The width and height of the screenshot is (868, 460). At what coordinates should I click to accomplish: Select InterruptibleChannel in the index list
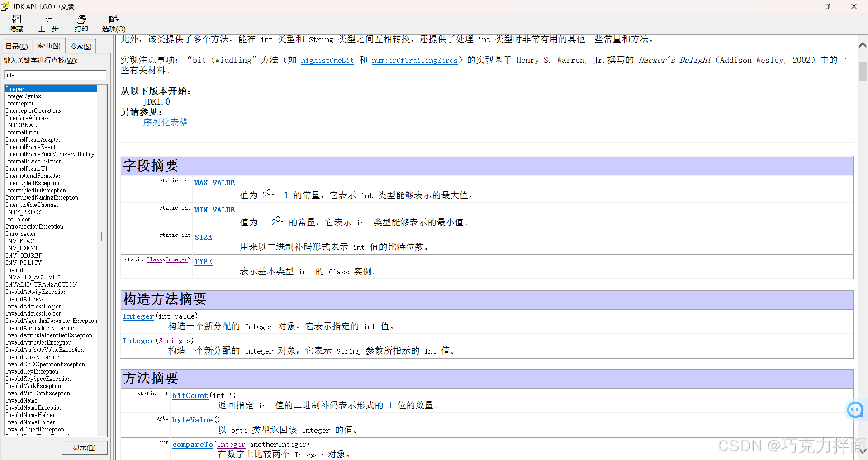pos(32,205)
